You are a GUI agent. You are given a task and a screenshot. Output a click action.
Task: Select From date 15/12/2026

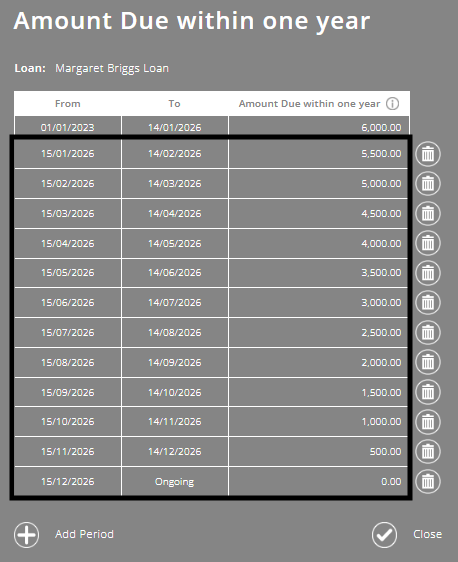pos(68,481)
